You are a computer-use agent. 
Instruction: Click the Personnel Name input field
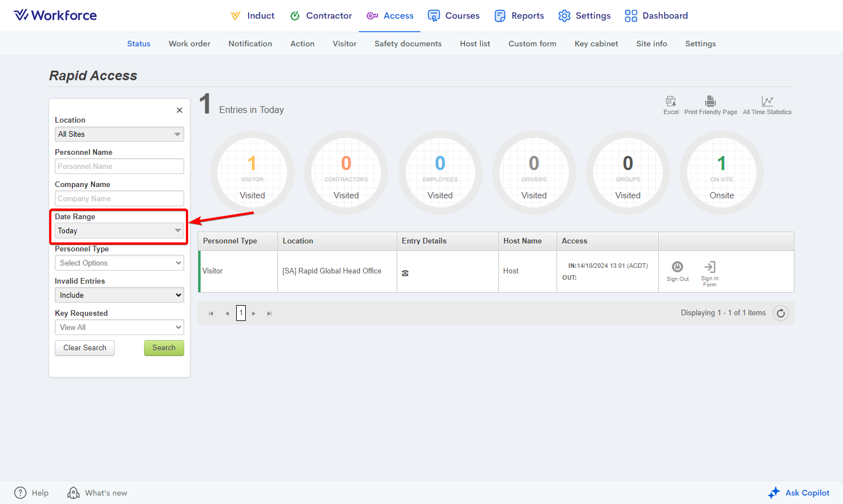pos(119,167)
